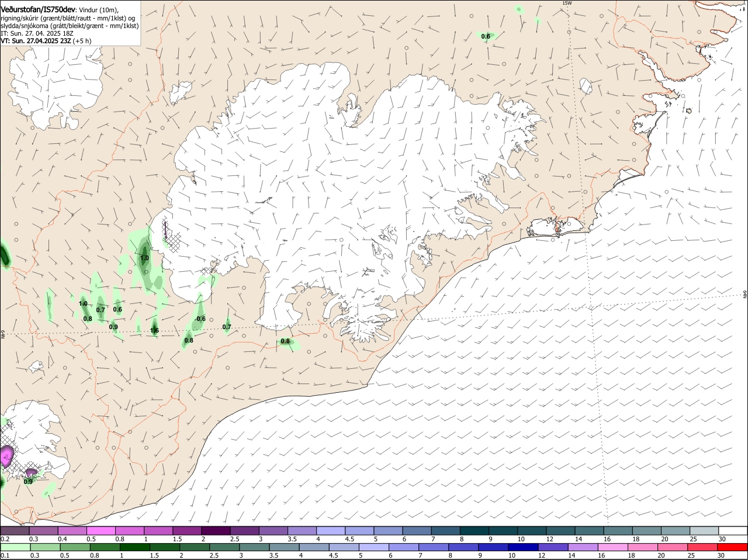Screen dimensions: 748x560
Task: Select the 'IT: Sun. 27. 04. 2025 18Z' line
Action: (x=36, y=33)
